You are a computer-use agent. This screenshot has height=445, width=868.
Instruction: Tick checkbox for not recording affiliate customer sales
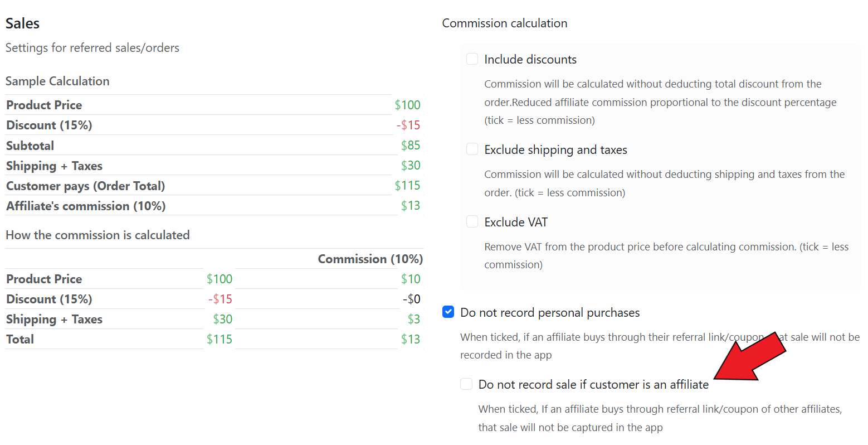click(x=466, y=384)
